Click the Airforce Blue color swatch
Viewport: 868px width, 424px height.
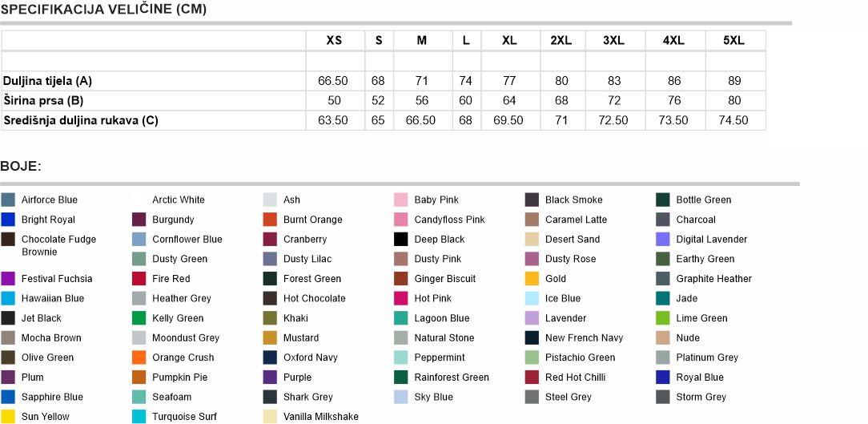point(8,200)
